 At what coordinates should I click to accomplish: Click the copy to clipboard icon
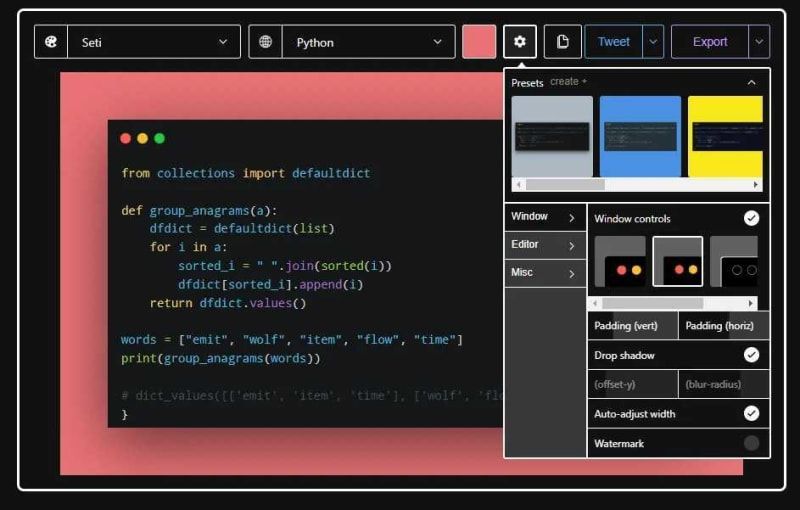tap(562, 41)
